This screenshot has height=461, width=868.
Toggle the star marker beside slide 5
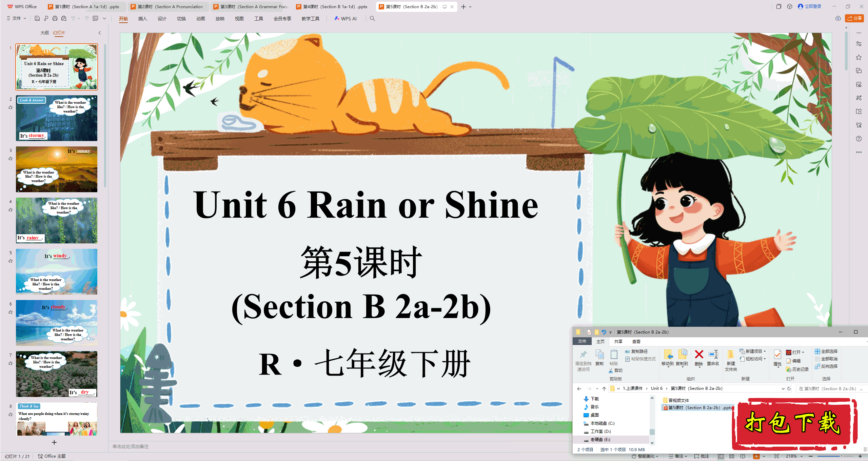point(11,261)
